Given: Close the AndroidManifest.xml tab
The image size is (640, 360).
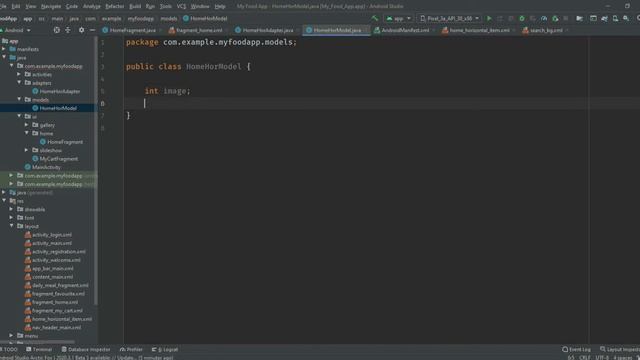Looking at the screenshot, I should [x=433, y=30].
